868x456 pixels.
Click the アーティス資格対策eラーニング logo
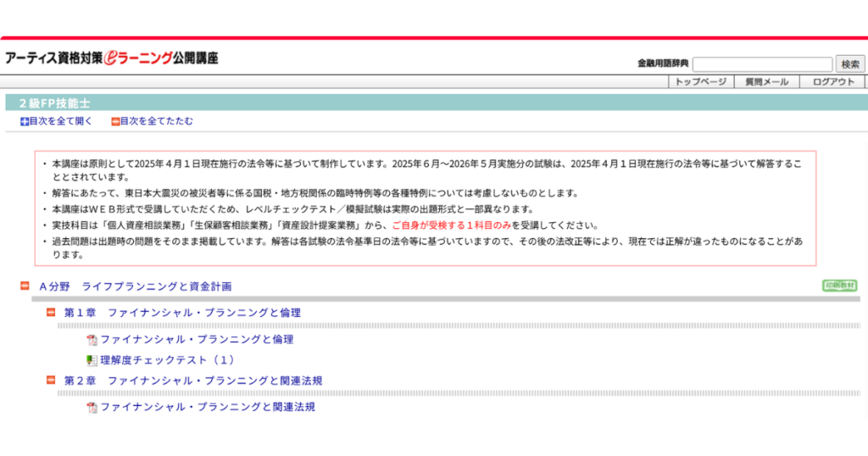pyautogui.click(x=112, y=58)
